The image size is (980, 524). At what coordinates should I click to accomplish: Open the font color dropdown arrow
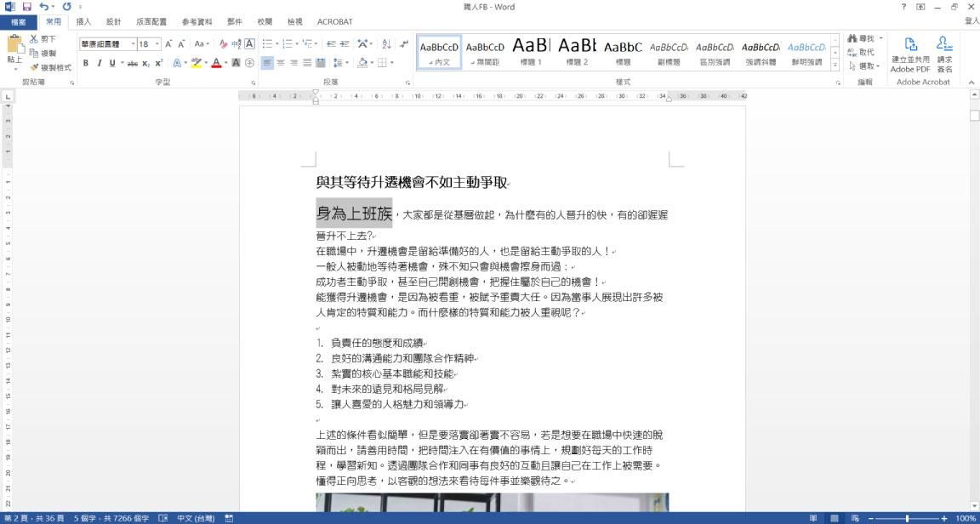click(x=225, y=63)
